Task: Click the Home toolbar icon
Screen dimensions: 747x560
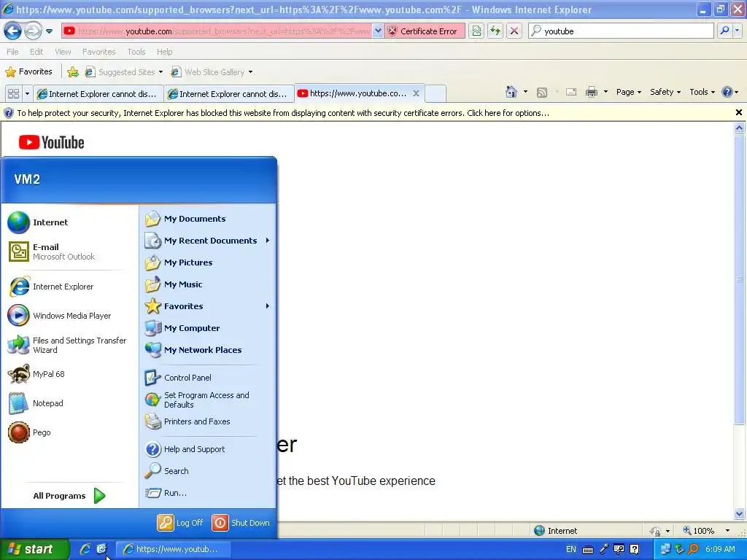Action: click(x=511, y=92)
